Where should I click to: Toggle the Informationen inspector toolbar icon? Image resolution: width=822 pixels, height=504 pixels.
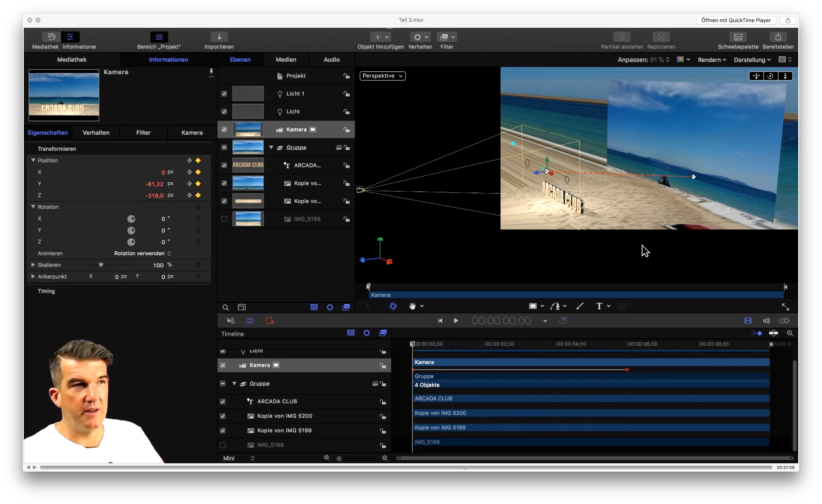(x=70, y=37)
